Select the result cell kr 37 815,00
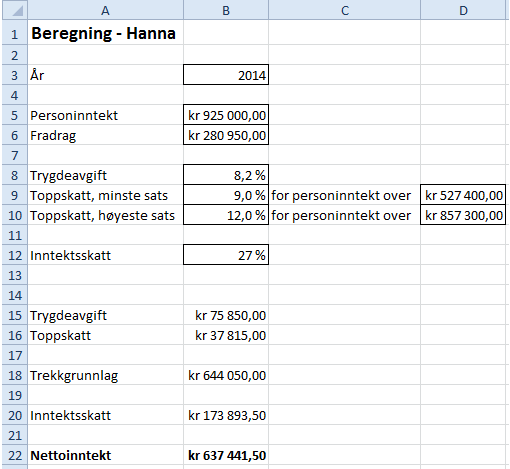510x469 pixels. pos(226,335)
